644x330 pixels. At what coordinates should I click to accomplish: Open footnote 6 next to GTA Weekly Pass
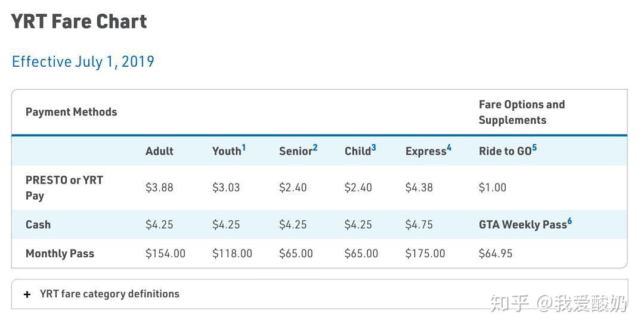(x=569, y=221)
